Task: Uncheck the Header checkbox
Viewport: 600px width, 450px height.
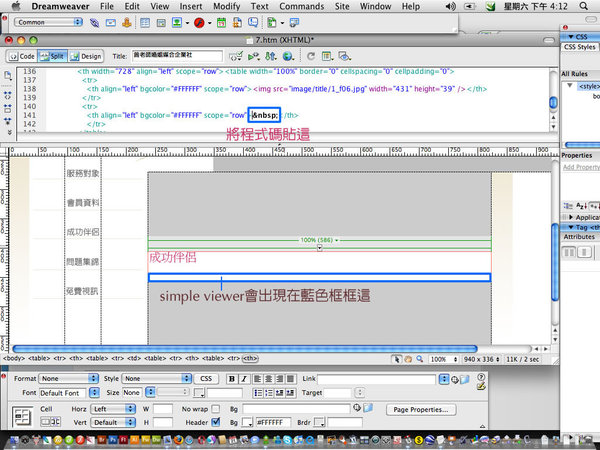Action: (x=216, y=422)
